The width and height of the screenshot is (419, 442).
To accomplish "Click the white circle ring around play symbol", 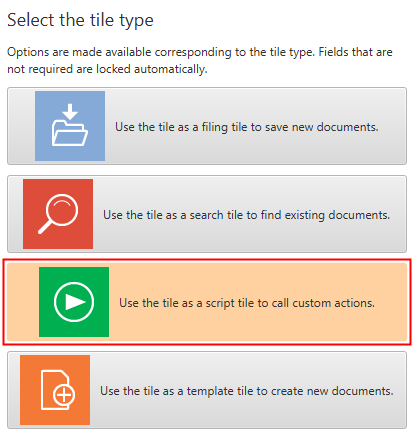I will click(x=74, y=302).
